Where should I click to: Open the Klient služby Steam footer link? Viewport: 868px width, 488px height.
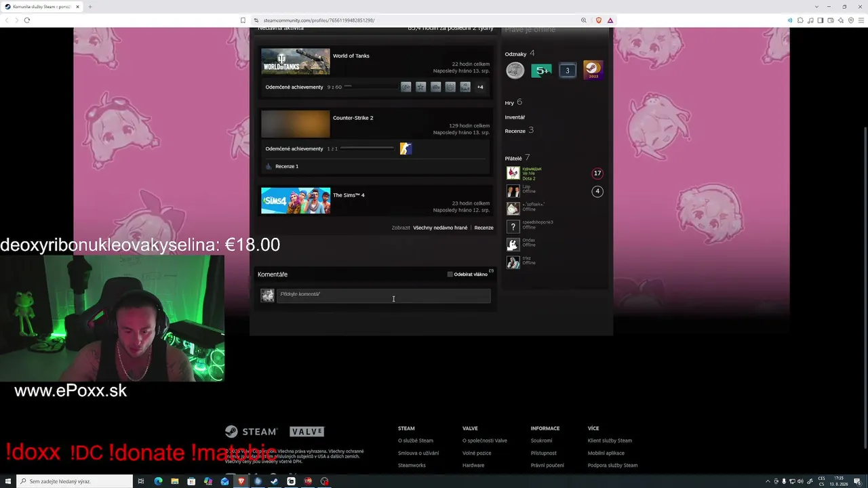(x=610, y=441)
